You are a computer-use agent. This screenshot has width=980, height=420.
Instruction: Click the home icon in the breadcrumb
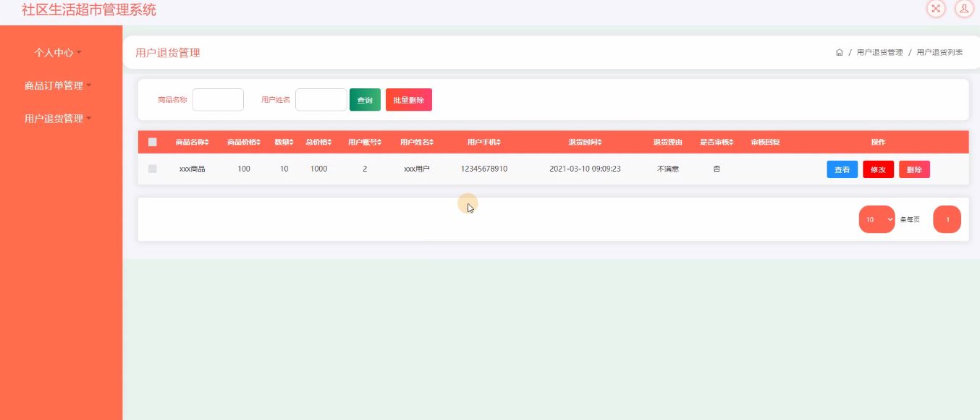[x=839, y=52]
